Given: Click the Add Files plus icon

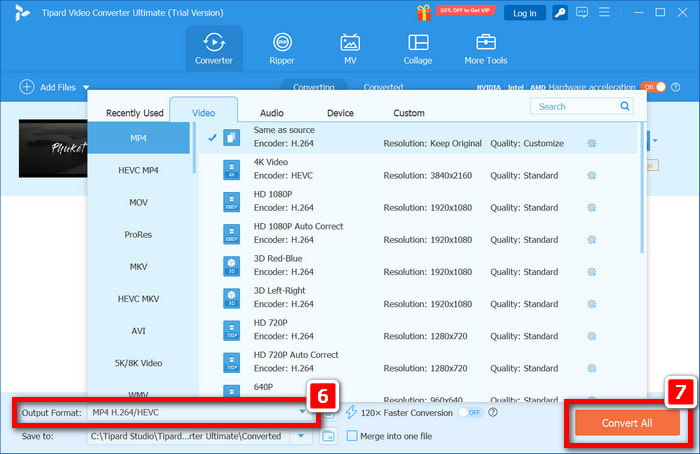Looking at the screenshot, I should click(x=27, y=87).
